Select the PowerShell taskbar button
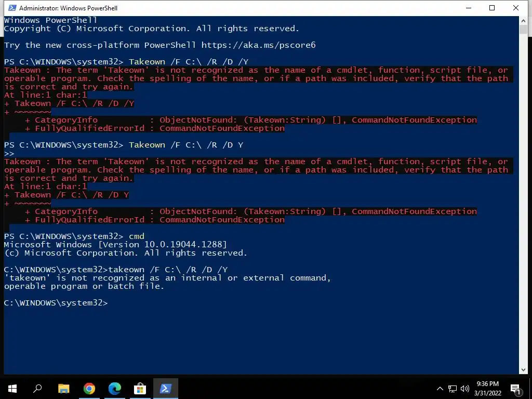 [166, 389]
